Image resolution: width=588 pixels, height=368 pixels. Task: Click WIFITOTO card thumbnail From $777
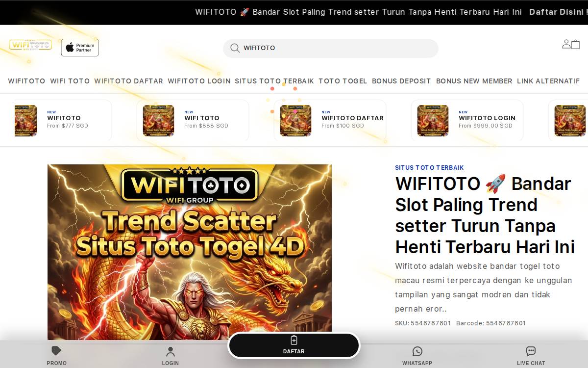coord(25,120)
